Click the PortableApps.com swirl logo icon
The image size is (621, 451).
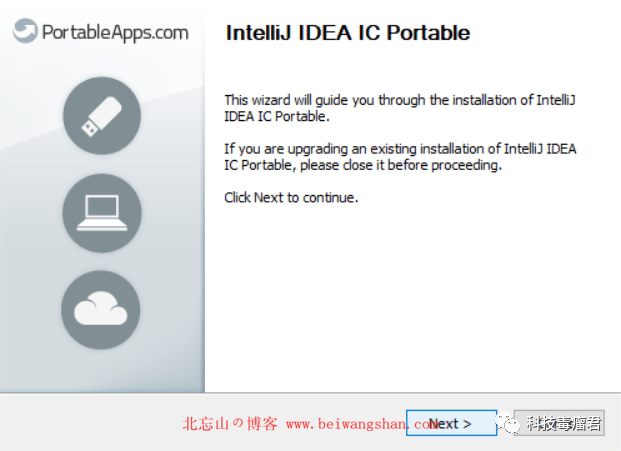coord(26,31)
